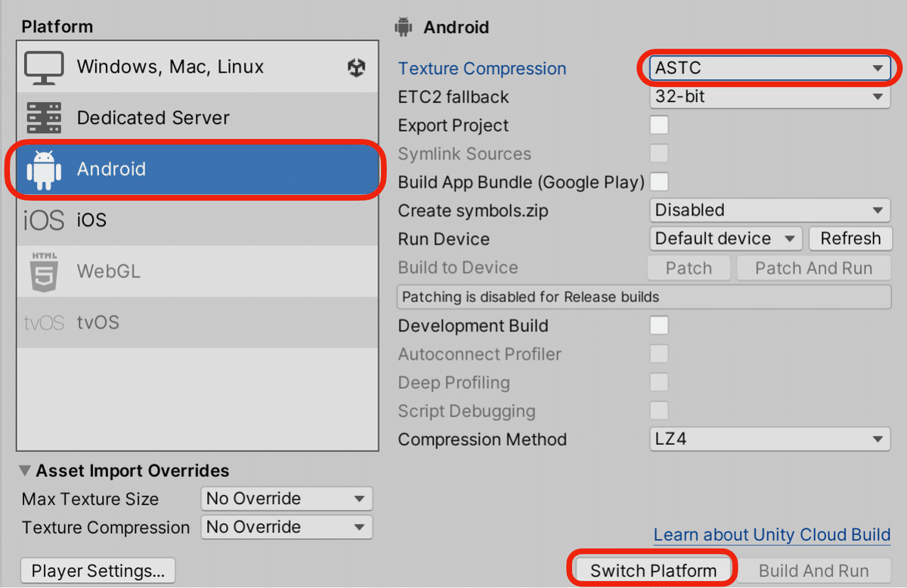Click the Platform heading text

coord(57,27)
